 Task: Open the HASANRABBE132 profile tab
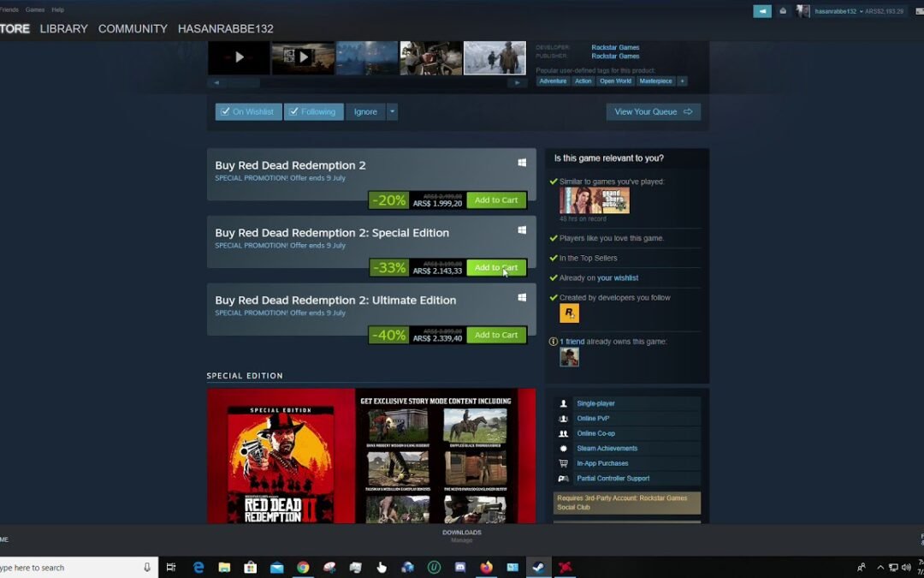pos(226,28)
